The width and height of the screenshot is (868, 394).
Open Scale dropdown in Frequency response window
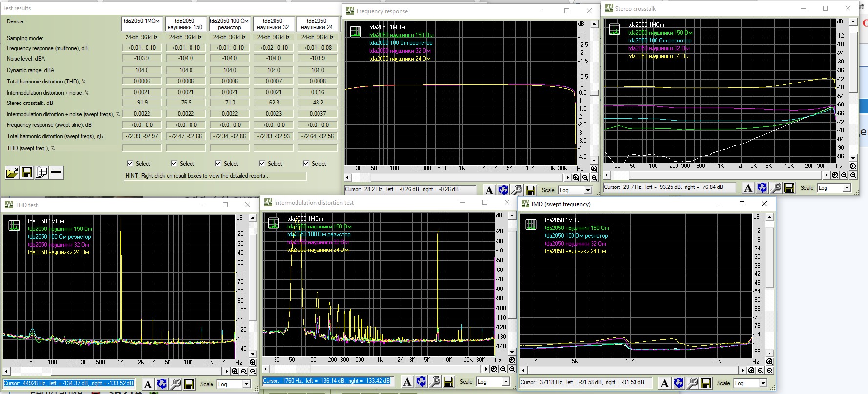(x=588, y=190)
